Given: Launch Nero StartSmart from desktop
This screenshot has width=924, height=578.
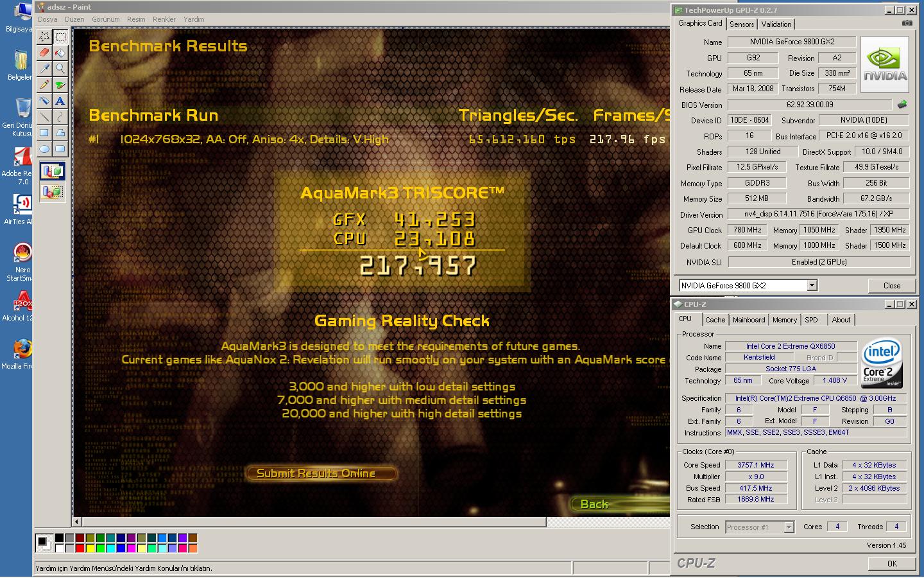Looking at the screenshot, I should pos(21,262).
